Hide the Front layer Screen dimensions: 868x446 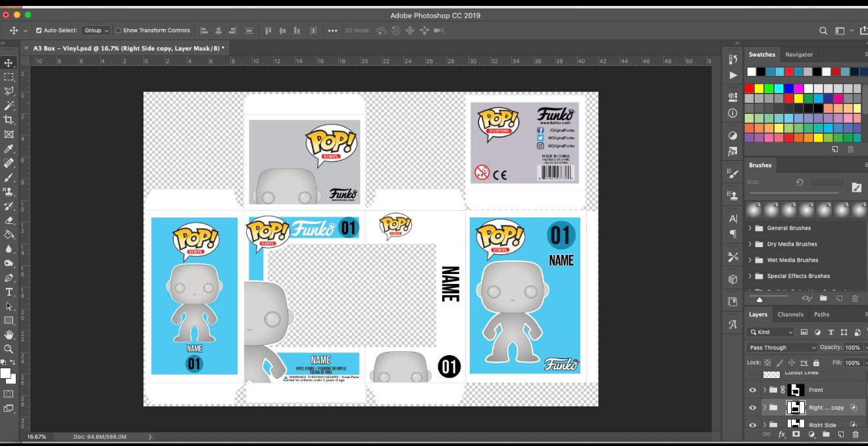point(753,390)
